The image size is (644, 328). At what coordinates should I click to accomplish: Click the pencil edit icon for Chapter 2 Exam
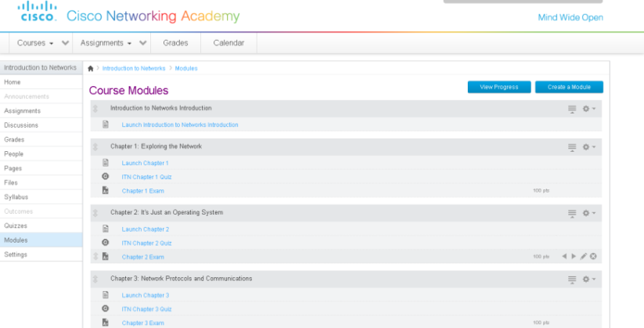coord(584,257)
